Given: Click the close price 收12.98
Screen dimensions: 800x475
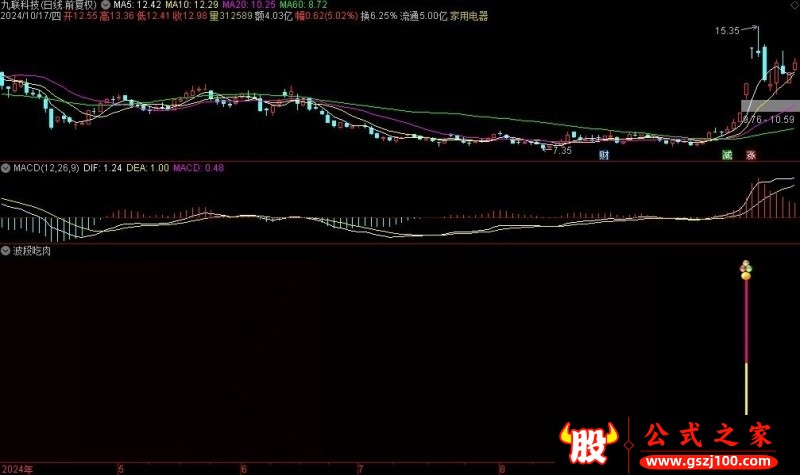Looking at the screenshot, I should tap(190, 16).
